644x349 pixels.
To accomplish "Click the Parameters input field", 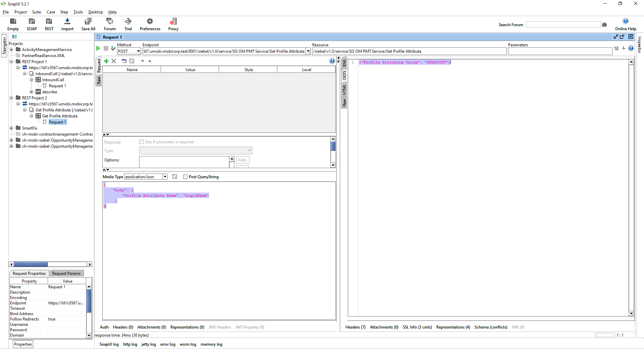I will (x=560, y=51).
